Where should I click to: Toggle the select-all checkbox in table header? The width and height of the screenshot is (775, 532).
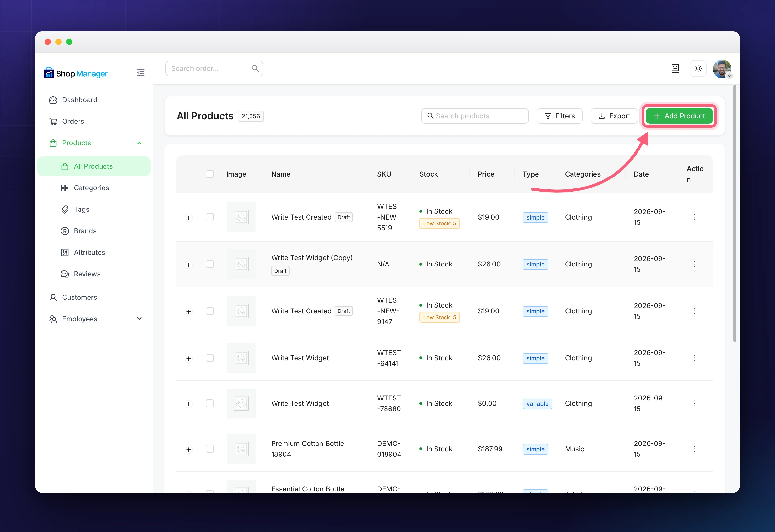[210, 174]
